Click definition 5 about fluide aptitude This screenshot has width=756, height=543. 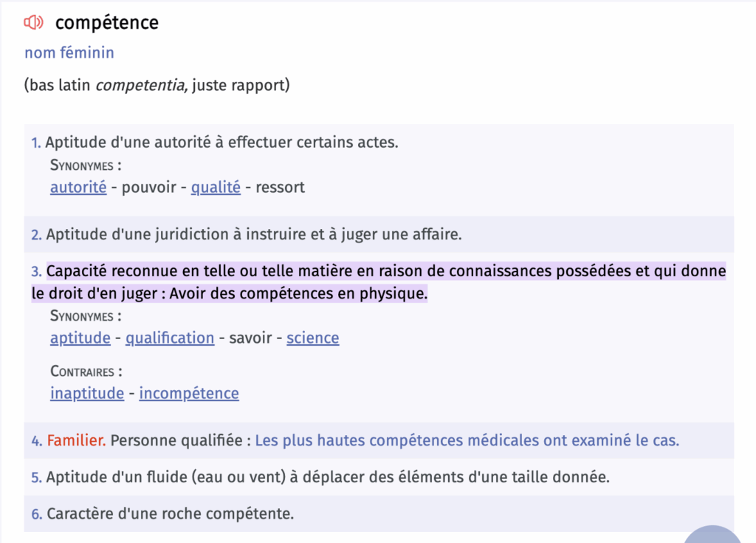coord(328,477)
